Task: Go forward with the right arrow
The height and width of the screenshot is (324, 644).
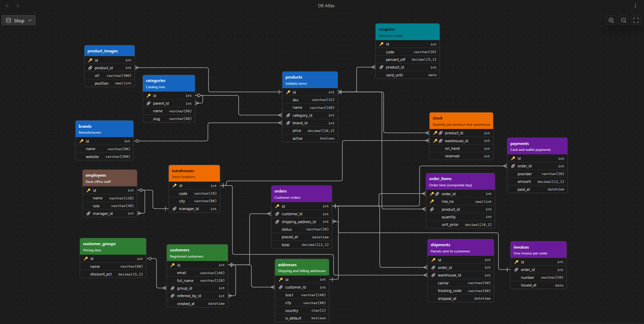Action: tap(17, 6)
